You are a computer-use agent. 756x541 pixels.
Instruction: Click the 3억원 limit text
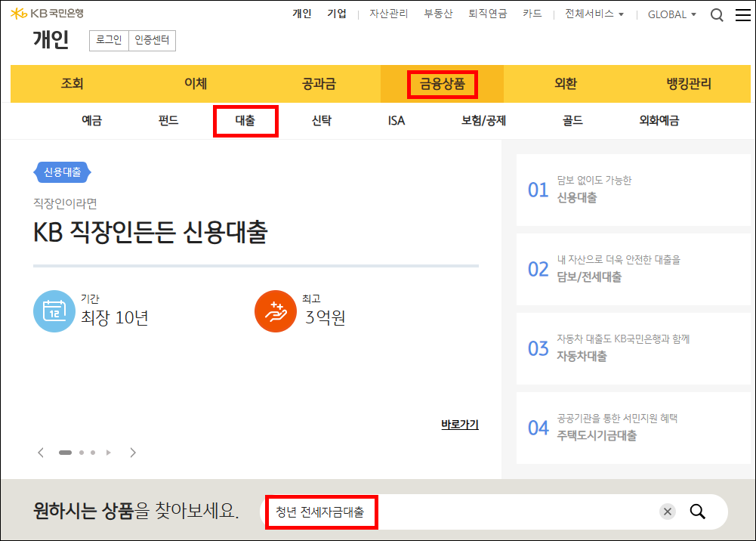(325, 318)
